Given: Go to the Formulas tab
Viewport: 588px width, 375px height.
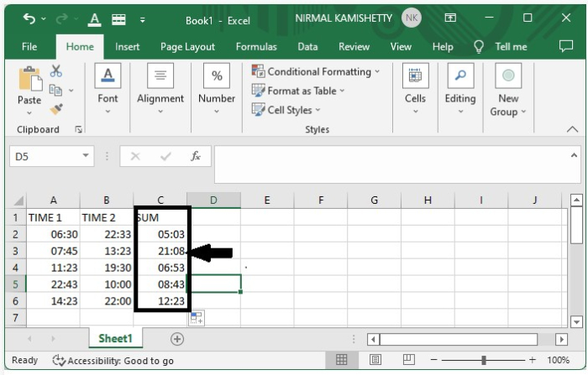Looking at the screenshot, I should coord(256,47).
